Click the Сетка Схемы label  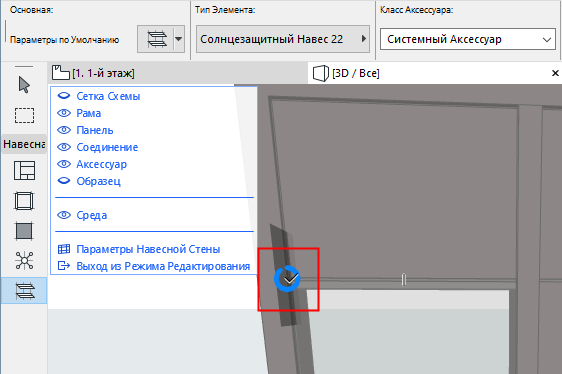pos(108,96)
